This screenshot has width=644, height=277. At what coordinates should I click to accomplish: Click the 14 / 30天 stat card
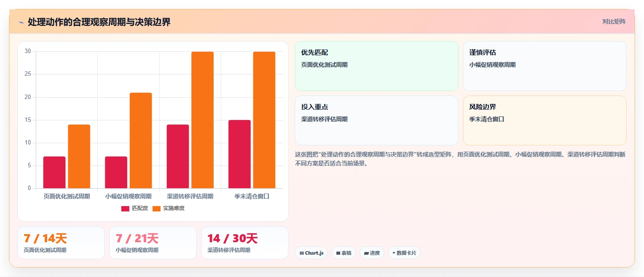coord(245,243)
